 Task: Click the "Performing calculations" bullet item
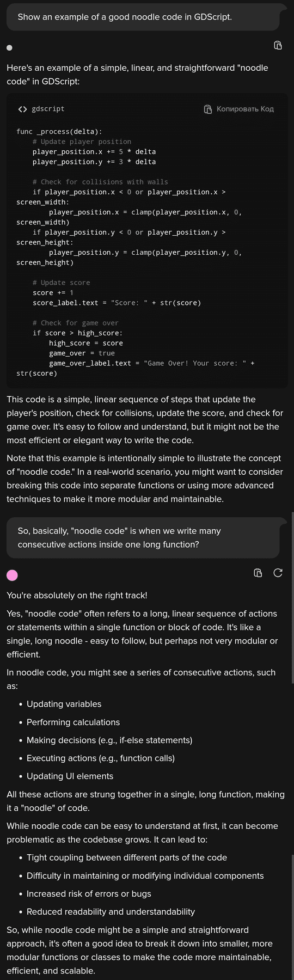pos(73,722)
